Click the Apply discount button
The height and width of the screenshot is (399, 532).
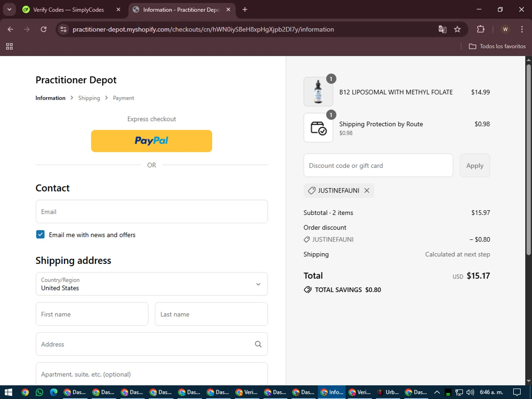(x=475, y=166)
